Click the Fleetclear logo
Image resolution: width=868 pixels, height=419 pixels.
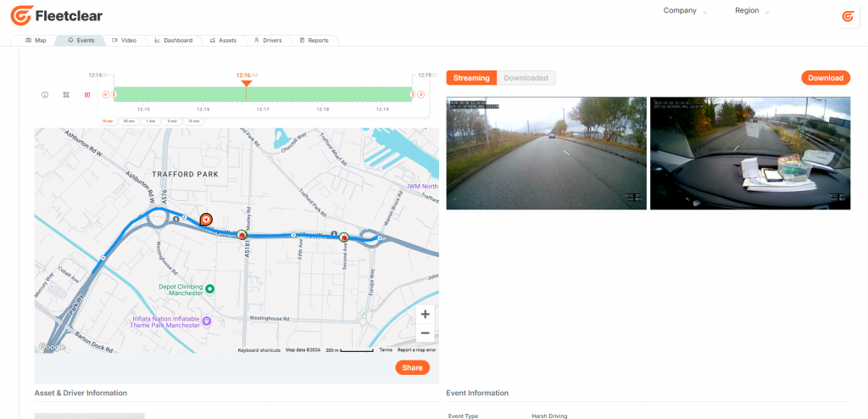pos(57,15)
